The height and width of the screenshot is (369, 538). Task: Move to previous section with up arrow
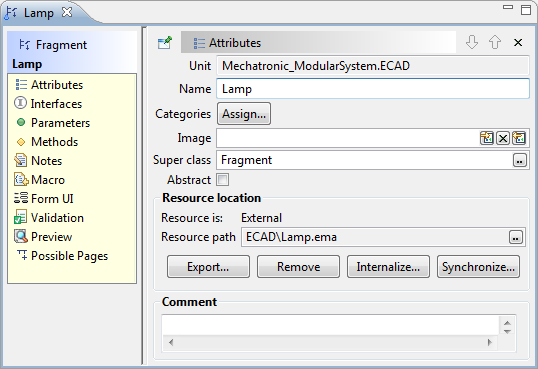click(494, 43)
